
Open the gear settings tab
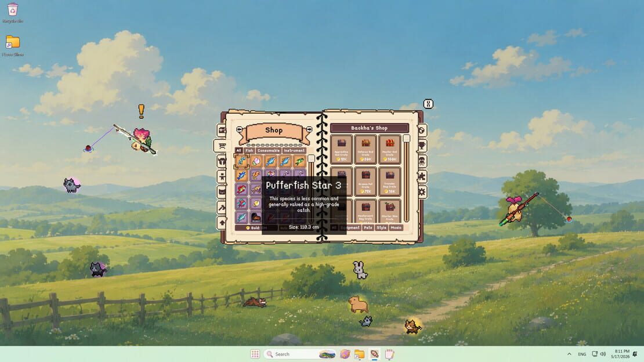click(422, 192)
